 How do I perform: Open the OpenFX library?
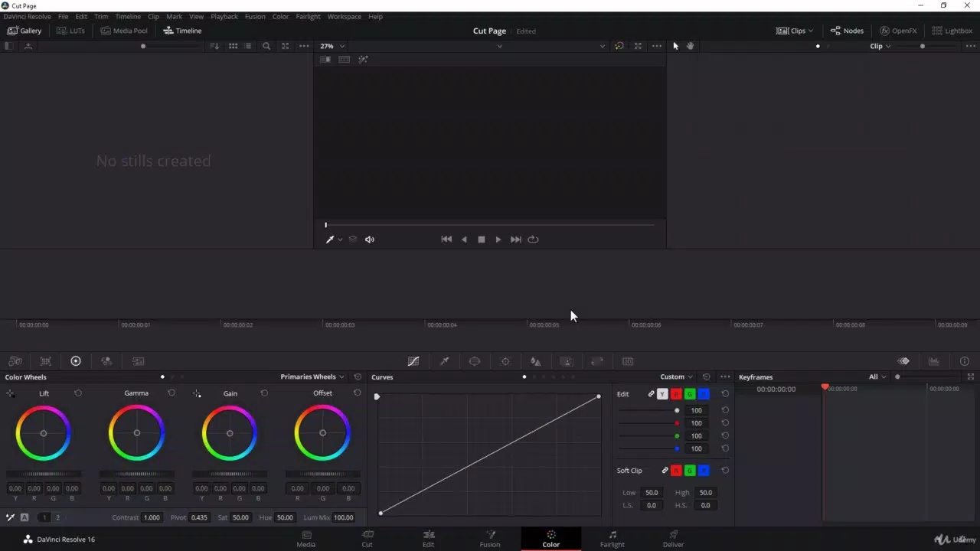click(898, 31)
